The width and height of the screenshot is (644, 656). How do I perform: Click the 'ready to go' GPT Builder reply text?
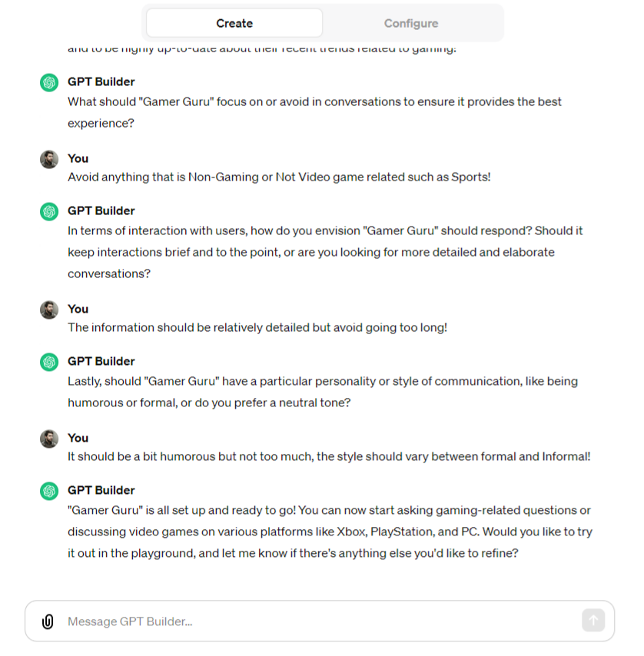[330, 532]
